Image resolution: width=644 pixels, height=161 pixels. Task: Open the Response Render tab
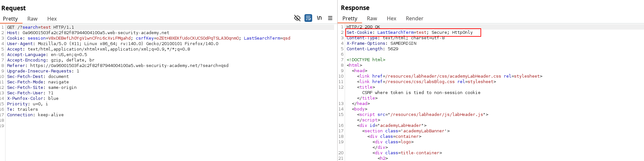414,18
